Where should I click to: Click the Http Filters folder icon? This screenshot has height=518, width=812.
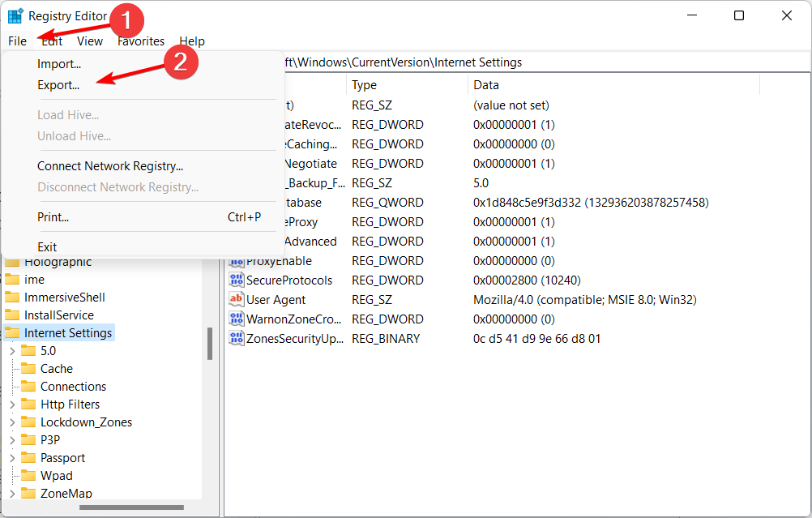click(x=28, y=404)
